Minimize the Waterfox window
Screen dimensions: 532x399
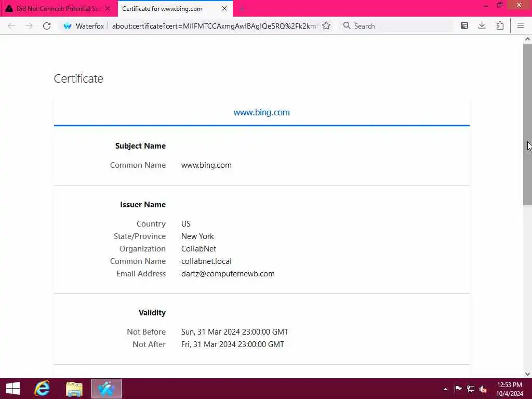point(486,6)
